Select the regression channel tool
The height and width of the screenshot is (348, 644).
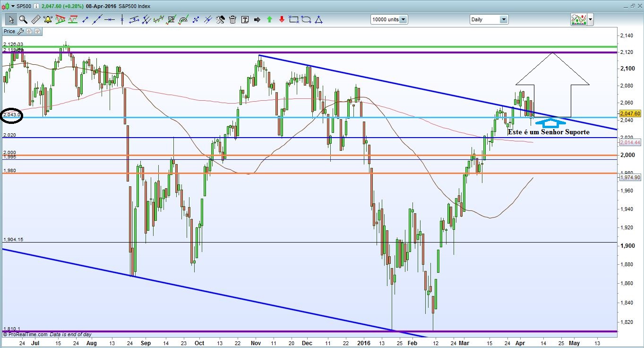coord(159,19)
